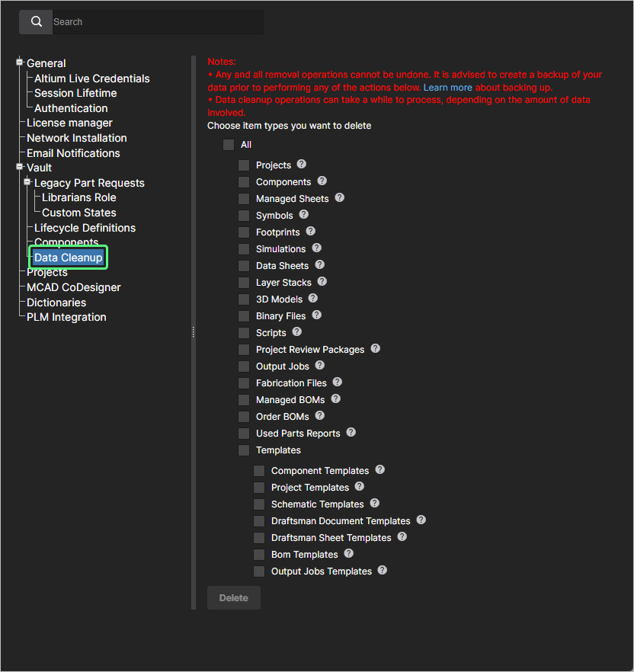Image resolution: width=634 pixels, height=672 pixels.
Task: Click help icon next to Used Parts Reports
Action: (351, 433)
